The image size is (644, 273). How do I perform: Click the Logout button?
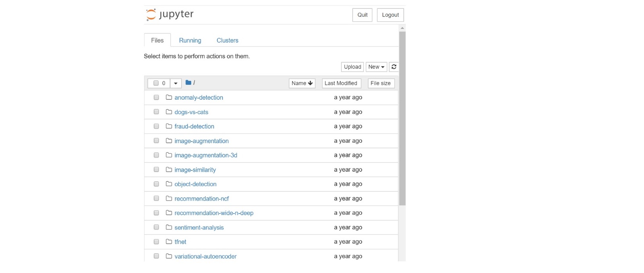[x=390, y=15]
